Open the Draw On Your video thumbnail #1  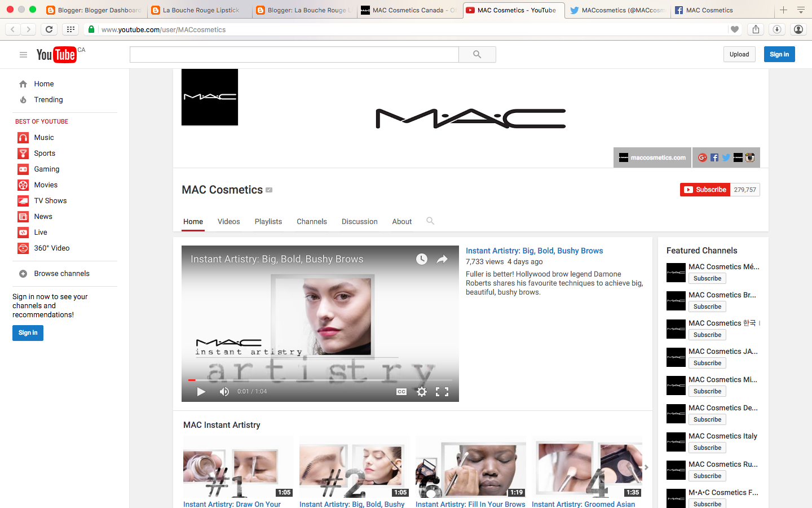click(x=238, y=467)
